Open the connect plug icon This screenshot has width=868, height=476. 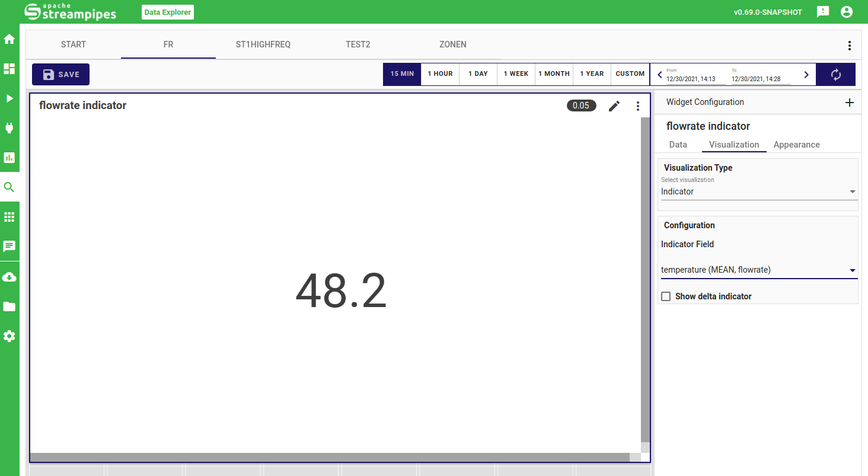point(9,128)
